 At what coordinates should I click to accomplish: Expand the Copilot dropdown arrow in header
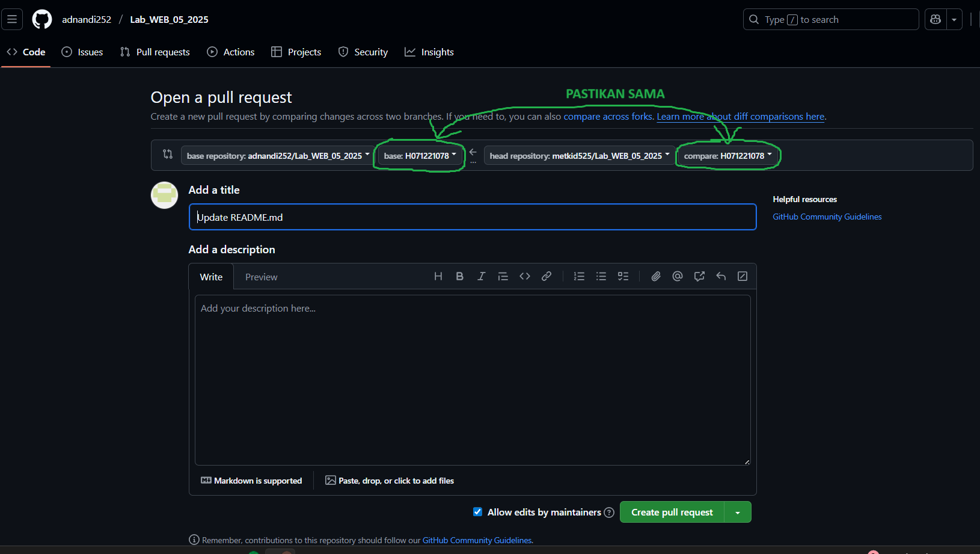pos(954,19)
